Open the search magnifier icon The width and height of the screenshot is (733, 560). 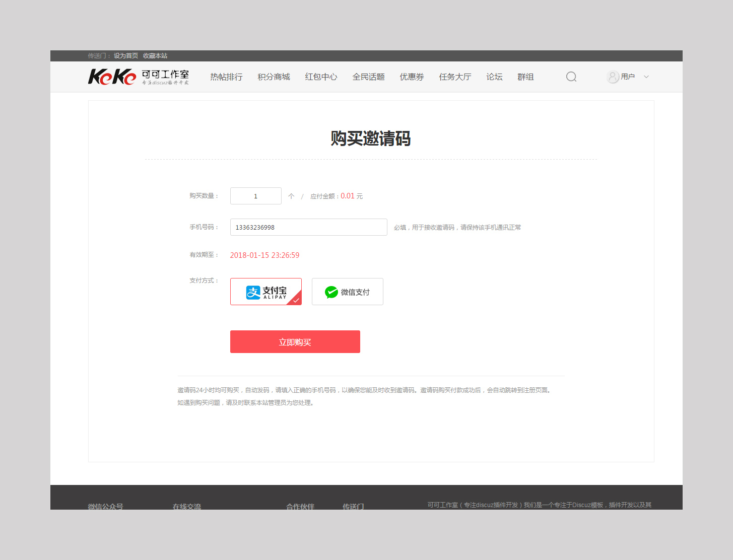pyautogui.click(x=571, y=77)
